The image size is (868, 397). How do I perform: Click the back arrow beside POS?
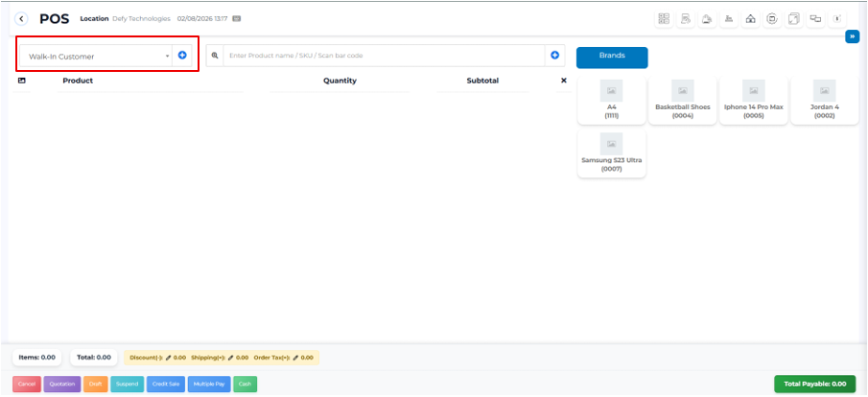(x=22, y=18)
